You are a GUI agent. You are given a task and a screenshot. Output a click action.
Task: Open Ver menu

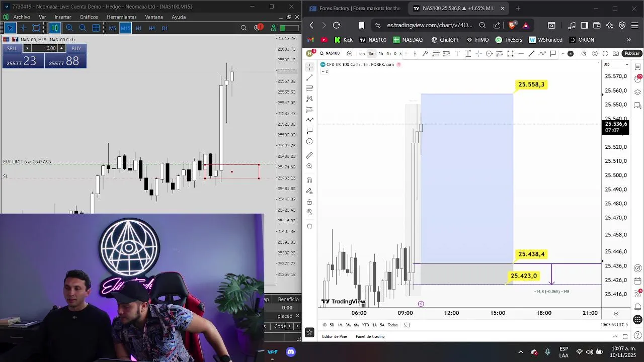pos(42,17)
